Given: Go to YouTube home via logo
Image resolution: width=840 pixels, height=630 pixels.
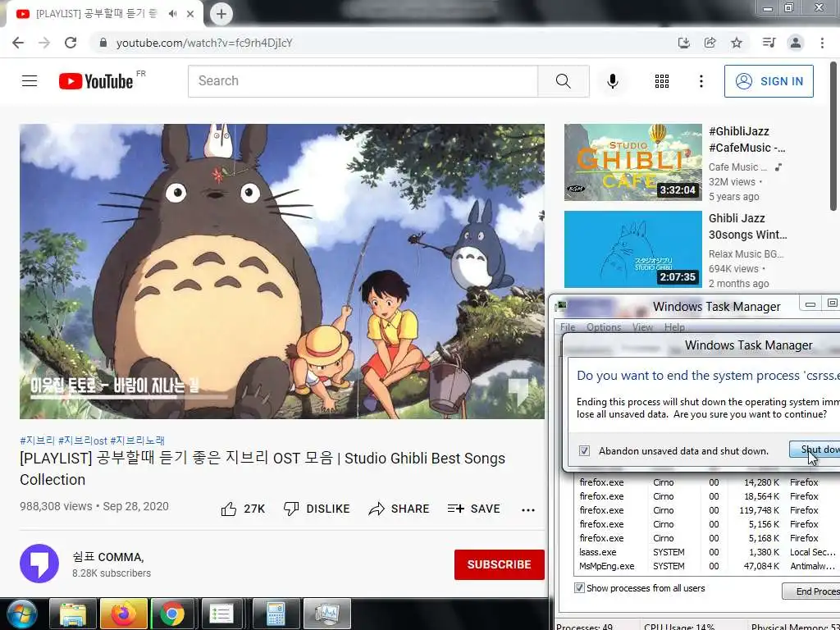Looking at the screenshot, I should tap(97, 81).
